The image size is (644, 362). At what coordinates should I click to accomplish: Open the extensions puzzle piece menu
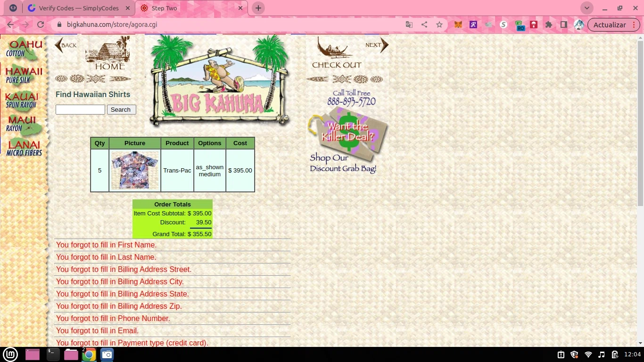pos(549,25)
